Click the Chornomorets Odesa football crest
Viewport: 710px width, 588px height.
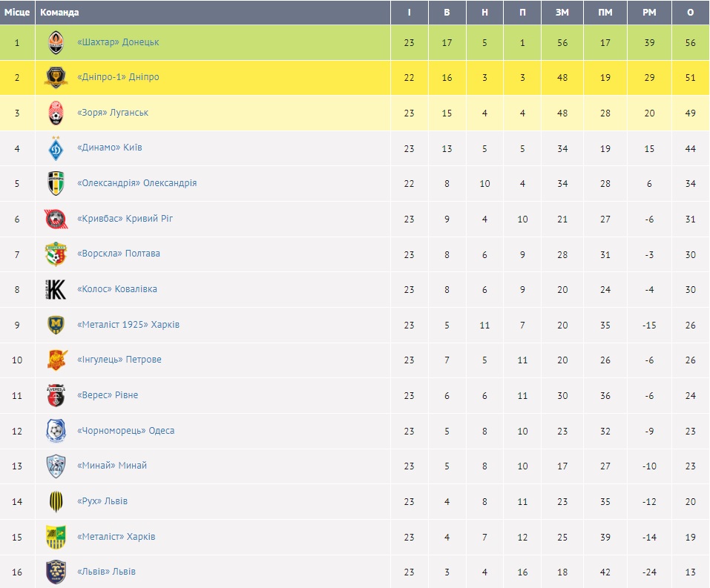[56, 431]
